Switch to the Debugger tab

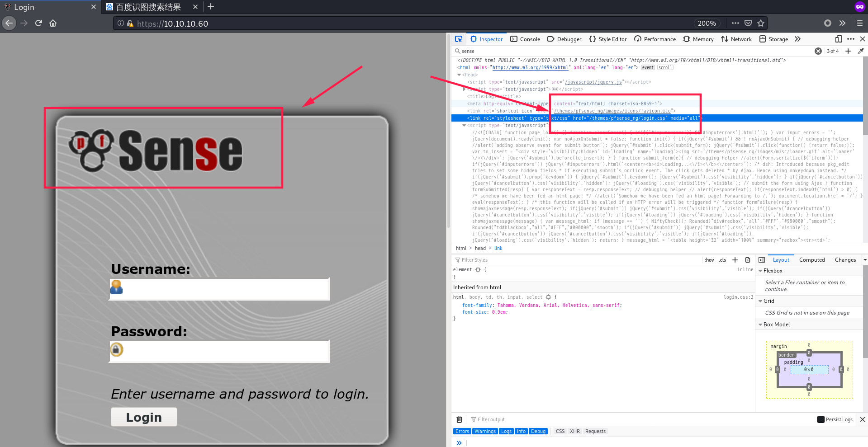564,39
